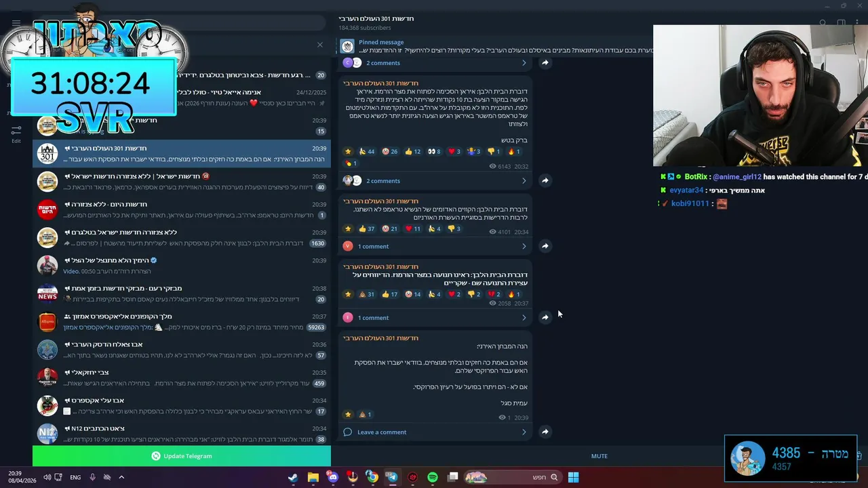Click microphone icon in system tray

coord(92,477)
